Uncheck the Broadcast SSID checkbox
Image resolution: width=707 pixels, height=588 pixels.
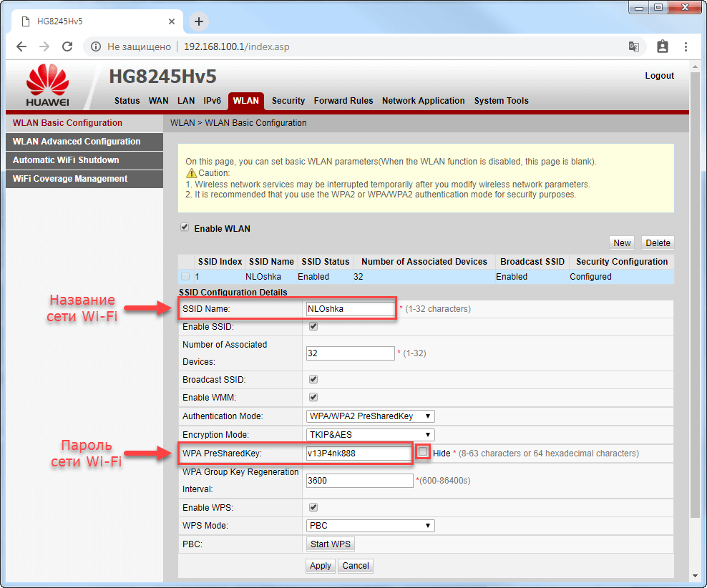coord(313,379)
